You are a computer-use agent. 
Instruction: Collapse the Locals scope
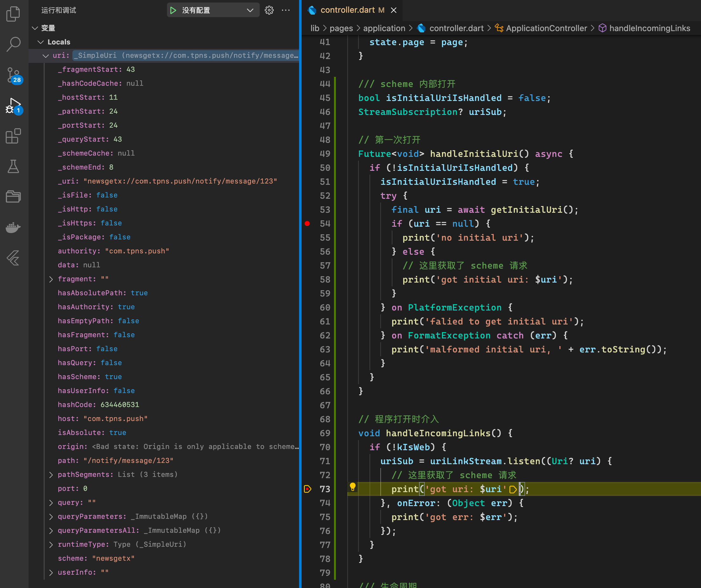click(41, 42)
